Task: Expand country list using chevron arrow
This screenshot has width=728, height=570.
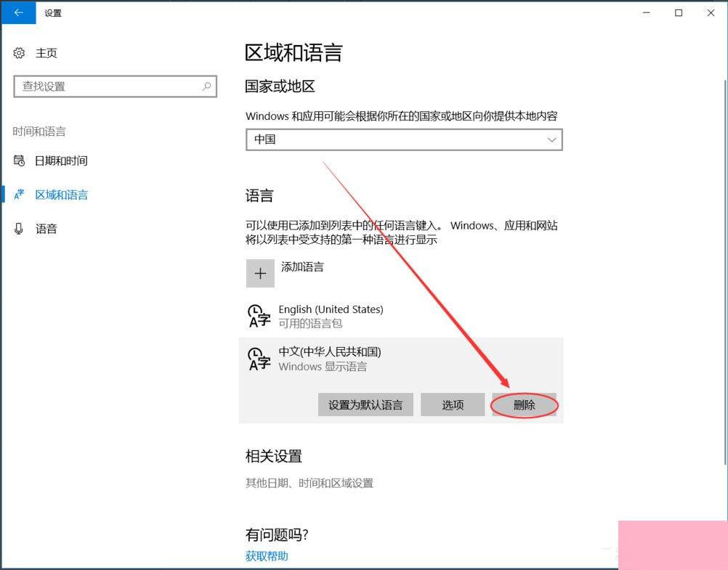Action: (x=551, y=139)
